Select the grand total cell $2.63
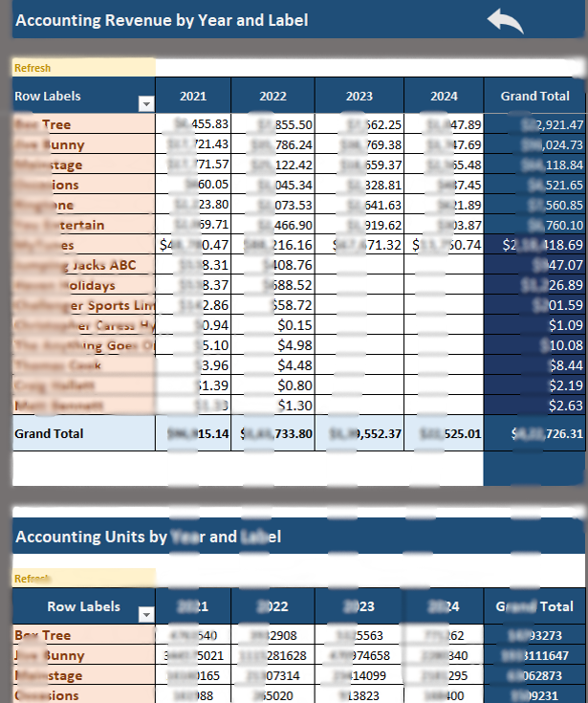 point(534,406)
